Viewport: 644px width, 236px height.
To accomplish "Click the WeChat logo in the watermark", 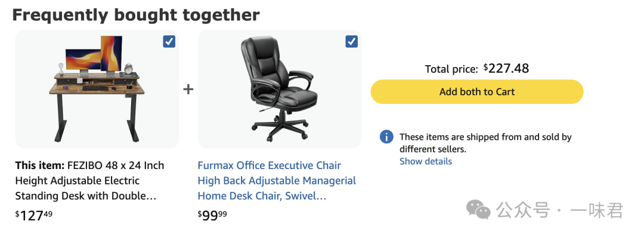I will click(x=478, y=210).
